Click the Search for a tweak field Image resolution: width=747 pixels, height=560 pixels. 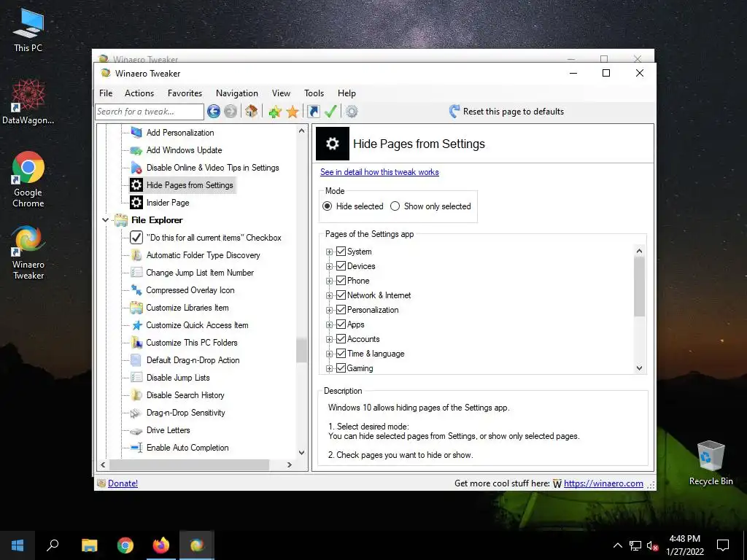150,112
